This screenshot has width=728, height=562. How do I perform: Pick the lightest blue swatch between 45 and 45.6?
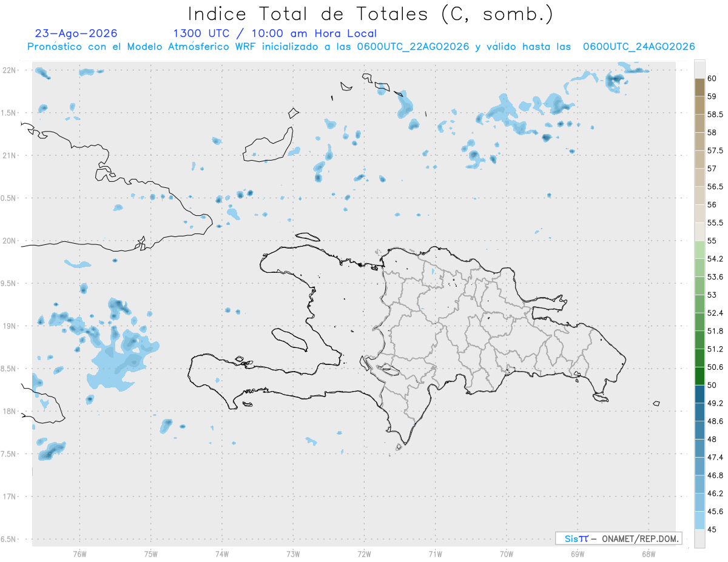[x=699, y=520]
